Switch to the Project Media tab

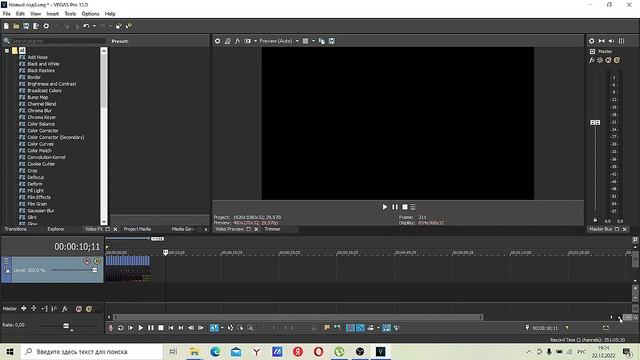(x=137, y=229)
